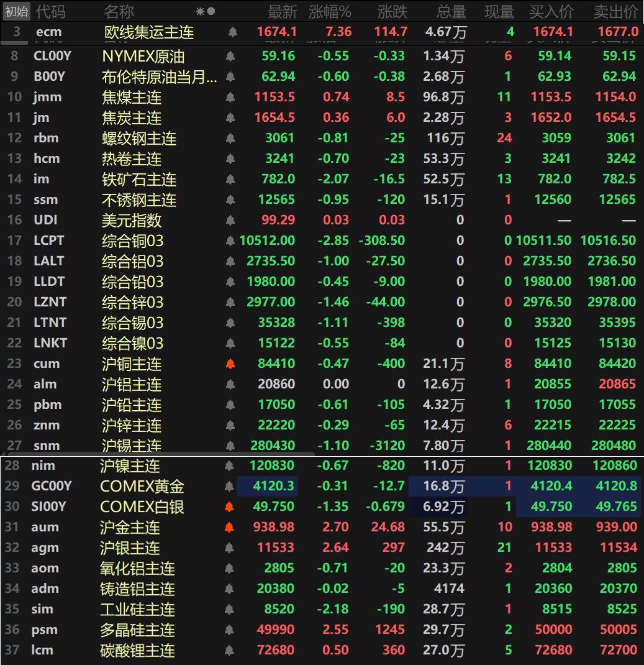Click the alert bell for 欧线集运主连

(x=233, y=32)
